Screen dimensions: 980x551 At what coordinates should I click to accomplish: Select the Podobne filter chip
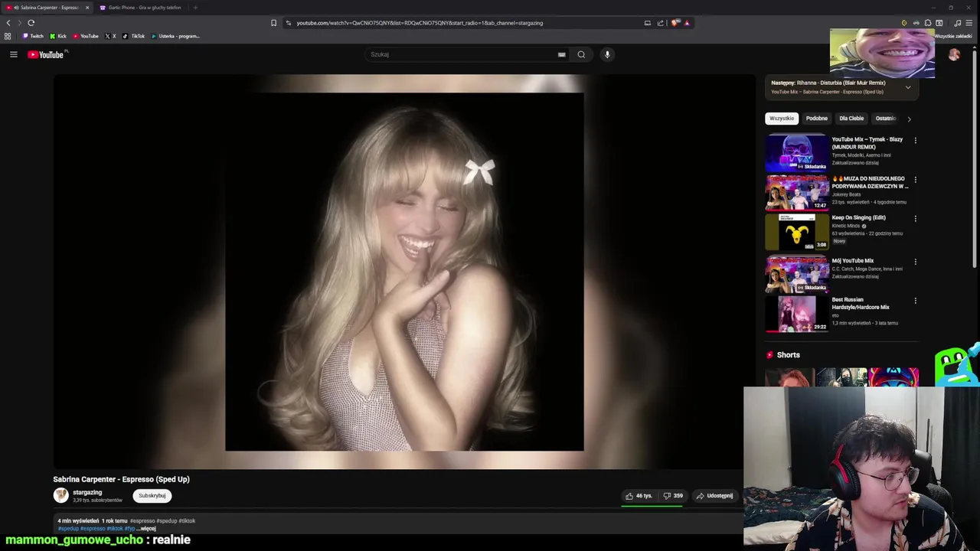coord(816,119)
